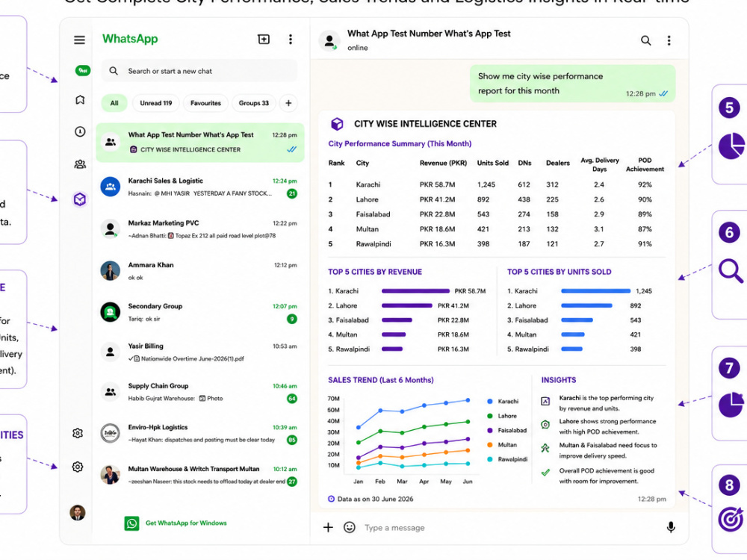This screenshot has width=747, height=560.
Task: Click Karachi revenue bar in Top 5 Cities chart
Action: 415,291
